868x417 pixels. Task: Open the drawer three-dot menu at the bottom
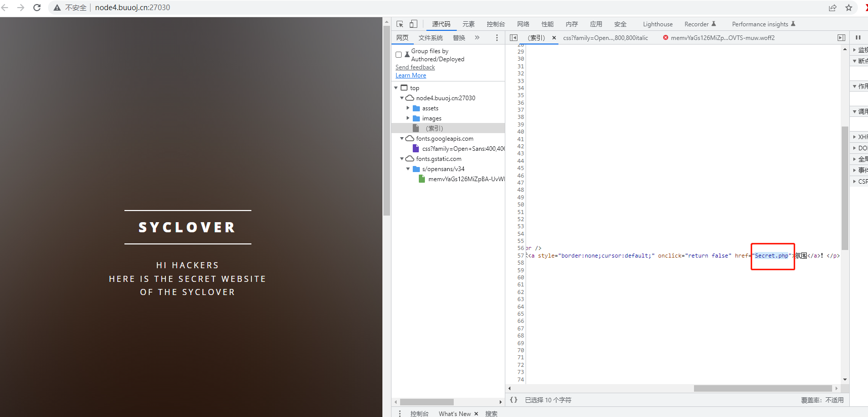pyautogui.click(x=400, y=413)
